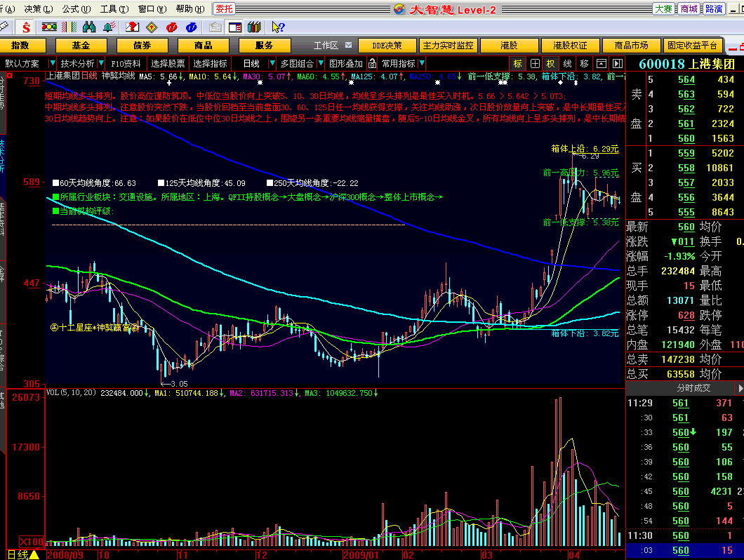Click the 600018 上港集团 stock title
The image size is (744, 560).
point(687,64)
